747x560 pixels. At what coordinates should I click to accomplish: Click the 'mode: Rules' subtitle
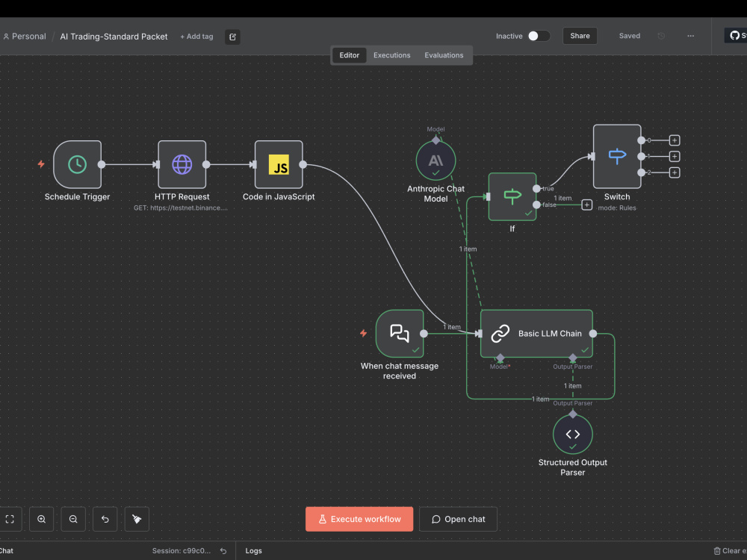coord(617,208)
